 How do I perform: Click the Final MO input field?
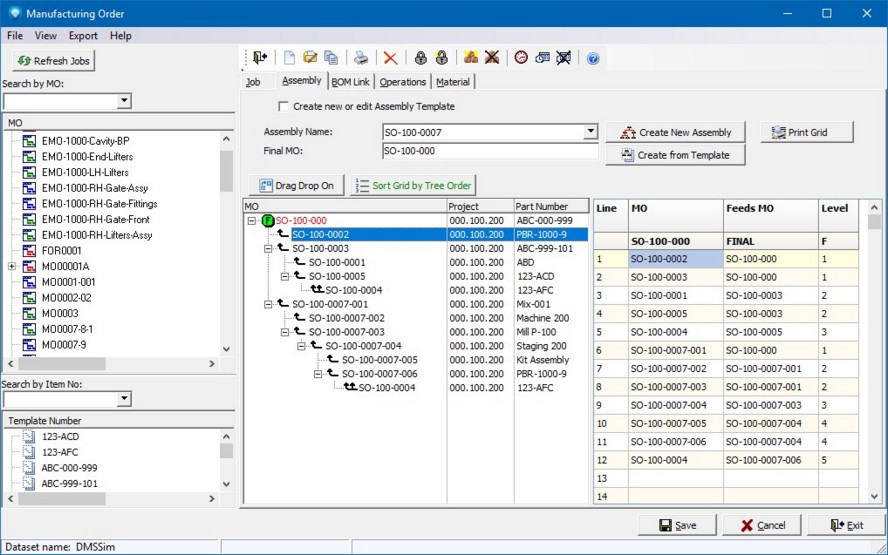pos(489,152)
